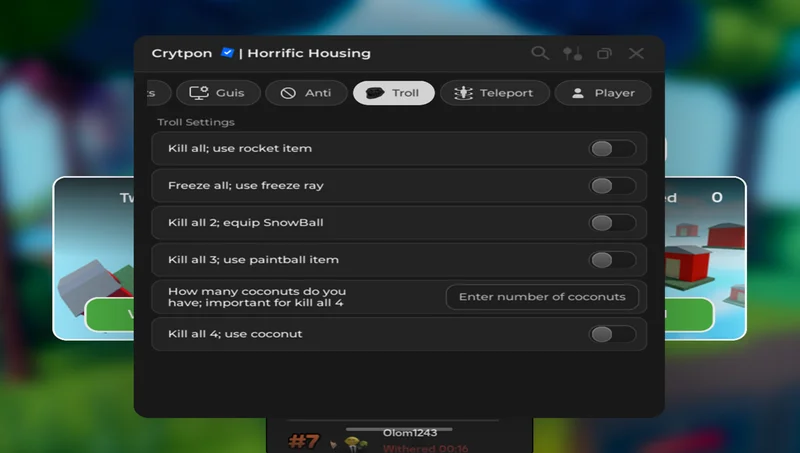Click the player avatar beside #7
Screen dimensions: 800x453
click(x=356, y=443)
